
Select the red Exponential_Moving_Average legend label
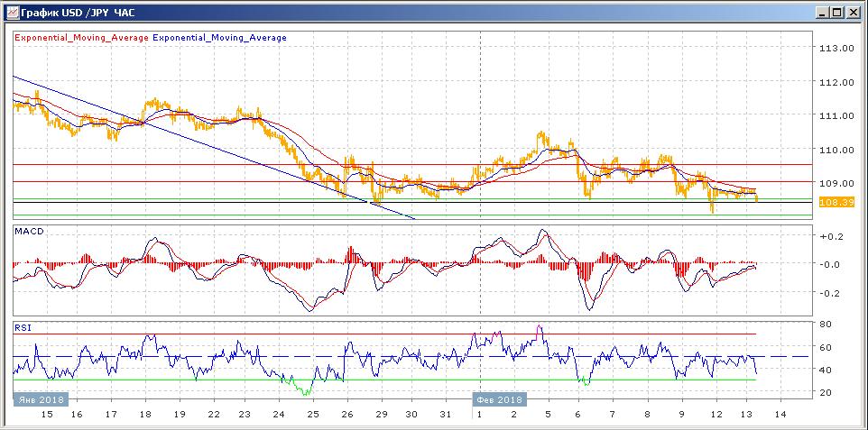(81, 38)
